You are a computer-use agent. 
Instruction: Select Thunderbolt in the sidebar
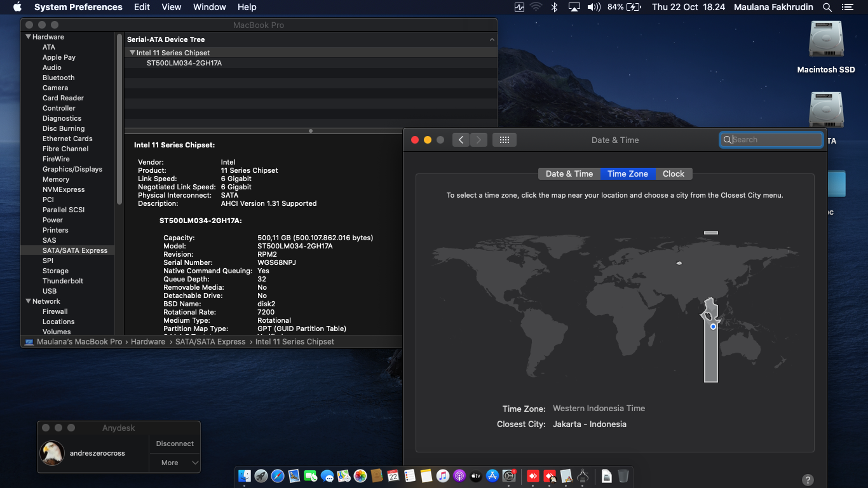point(63,281)
